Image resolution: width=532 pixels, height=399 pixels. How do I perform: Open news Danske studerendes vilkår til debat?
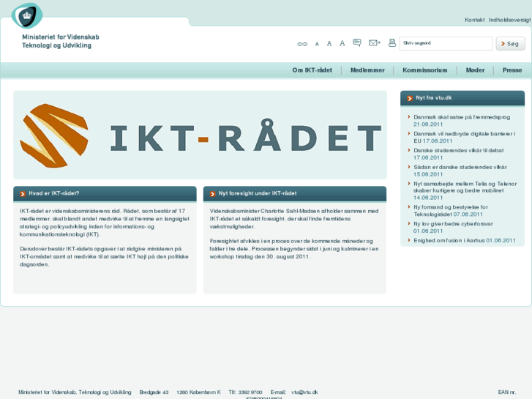click(458, 150)
